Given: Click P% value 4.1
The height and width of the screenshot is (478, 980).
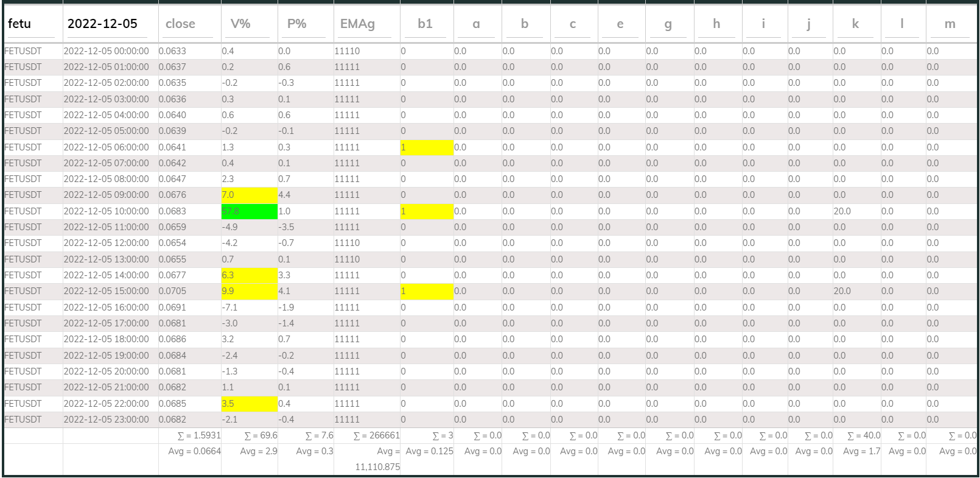Looking at the screenshot, I should click(284, 291).
